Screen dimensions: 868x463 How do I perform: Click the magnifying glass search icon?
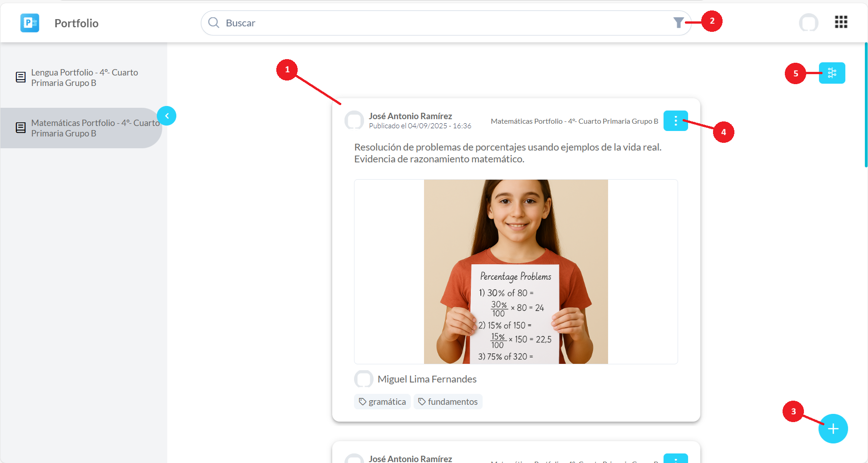tap(214, 23)
